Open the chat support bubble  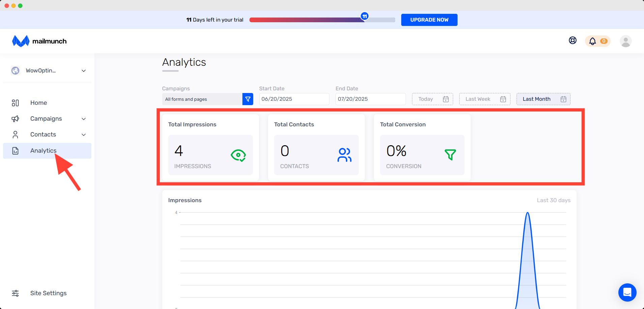627,292
